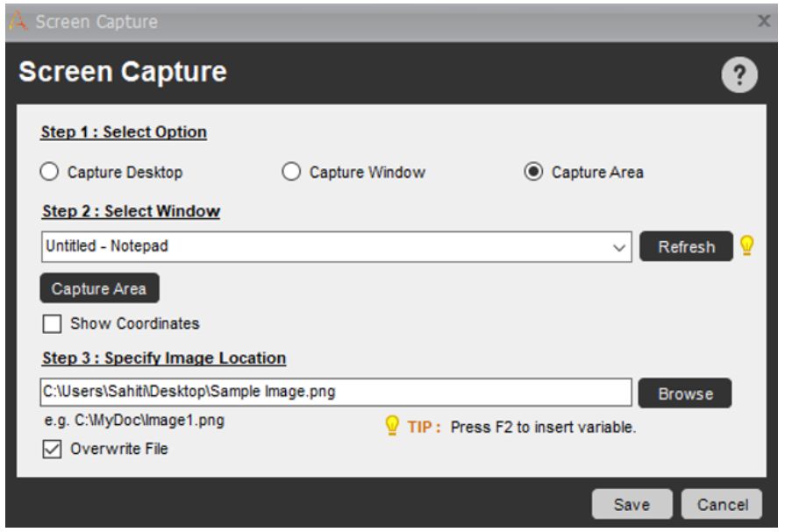The image size is (785, 532).
Task: Enable the Show Coordinates checkbox
Action: click(52, 323)
